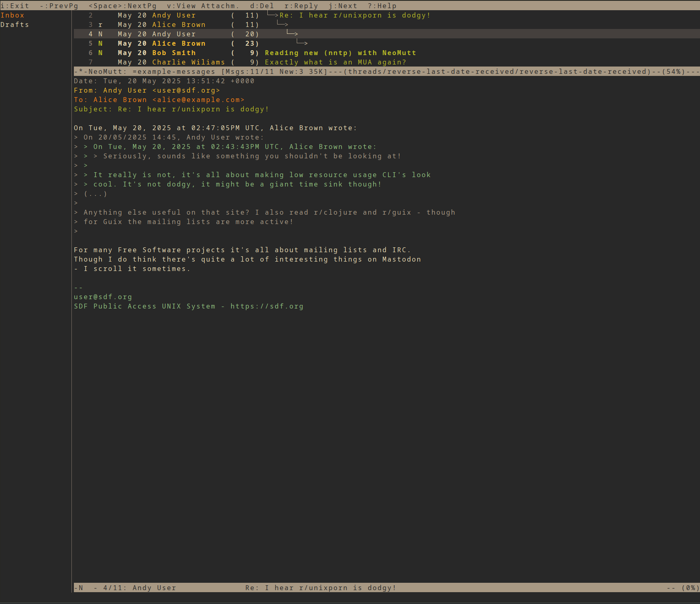Select message 2 from Andy User
This screenshot has height=604, width=700.
click(x=387, y=15)
